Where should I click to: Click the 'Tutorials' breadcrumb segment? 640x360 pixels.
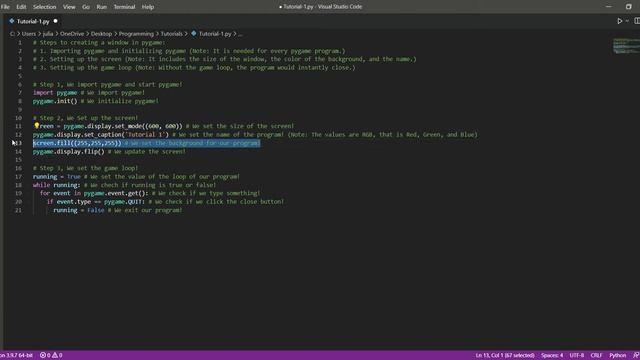click(x=171, y=34)
